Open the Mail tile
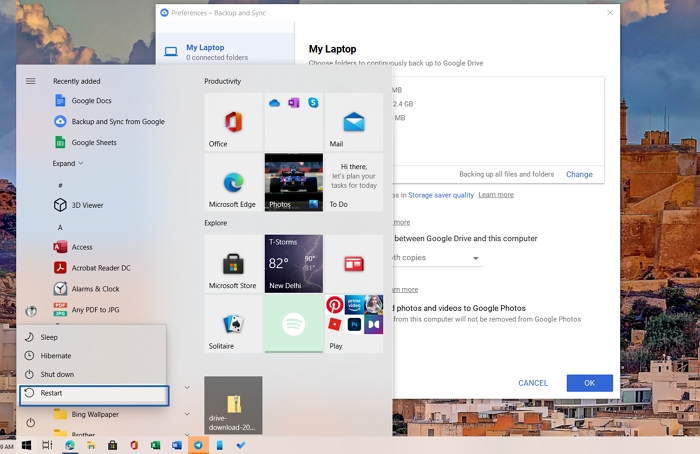The height and width of the screenshot is (454, 700). click(x=354, y=122)
